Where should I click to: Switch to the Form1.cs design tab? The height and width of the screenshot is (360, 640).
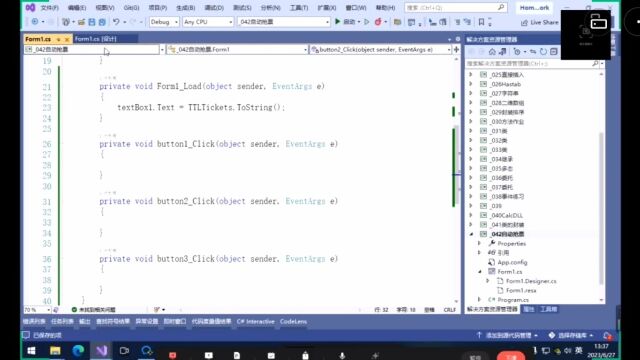[x=96, y=39]
